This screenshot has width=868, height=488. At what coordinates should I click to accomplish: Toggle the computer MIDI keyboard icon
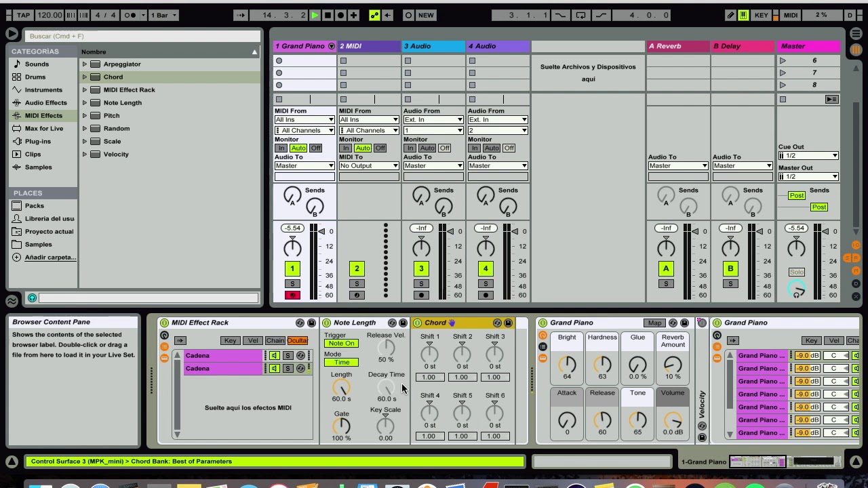[x=743, y=15]
